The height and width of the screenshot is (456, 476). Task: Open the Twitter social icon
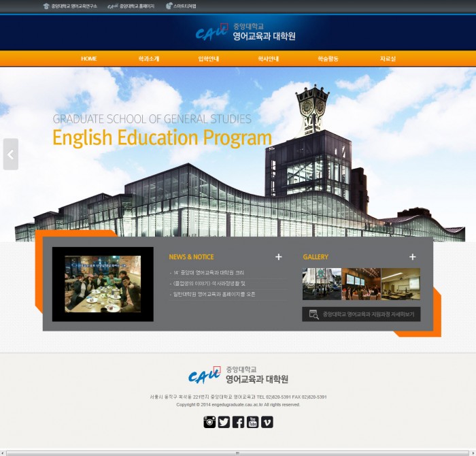point(224,422)
